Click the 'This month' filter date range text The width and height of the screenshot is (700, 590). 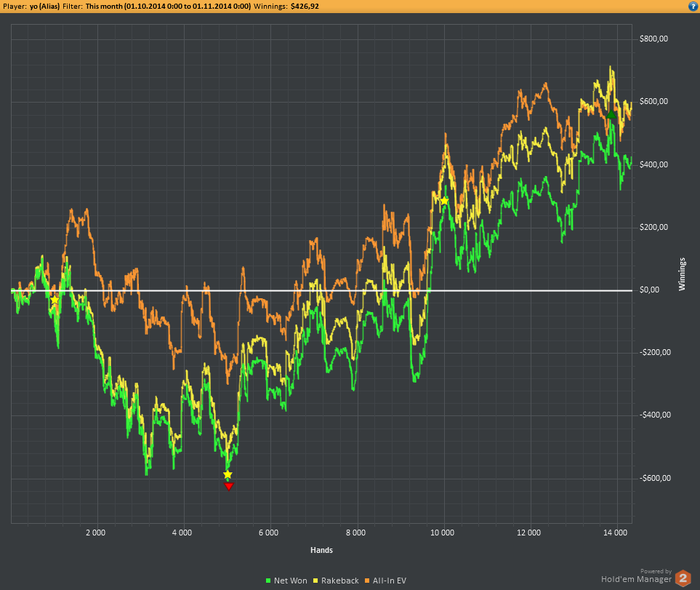pyautogui.click(x=168, y=6)
